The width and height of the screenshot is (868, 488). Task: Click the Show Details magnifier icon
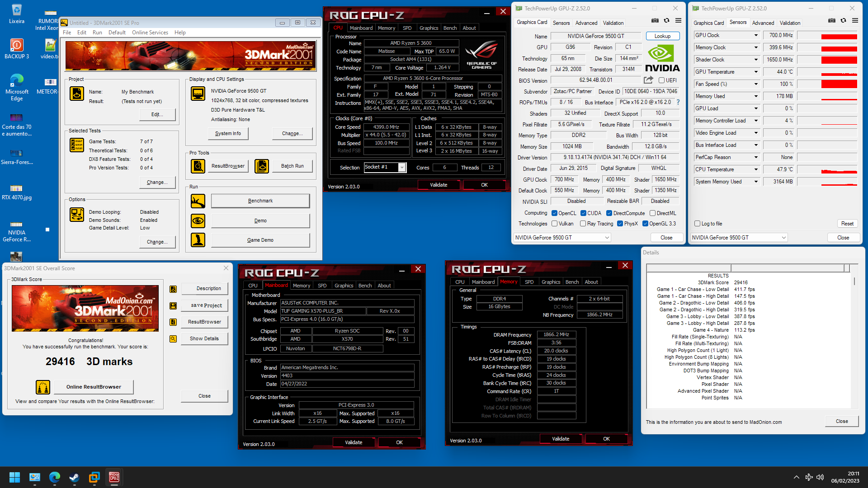point(173,339)
